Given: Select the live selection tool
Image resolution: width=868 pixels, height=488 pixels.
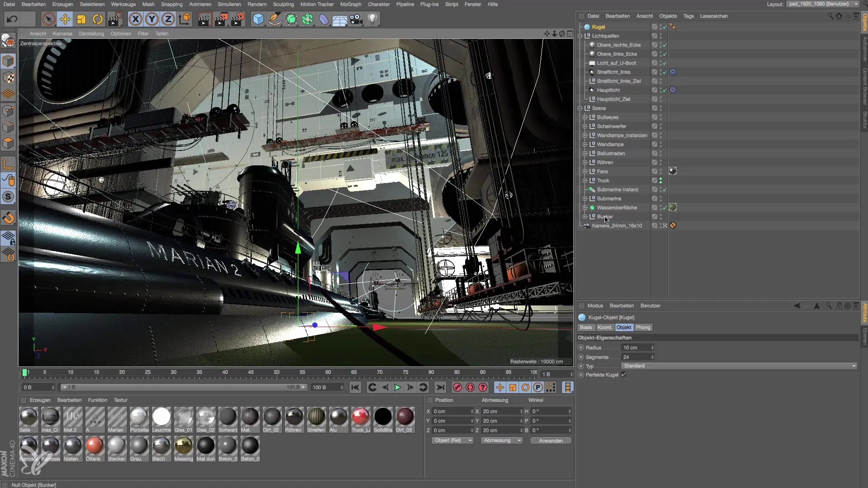Looking at the screenshot, I should (x=48, y=19).
